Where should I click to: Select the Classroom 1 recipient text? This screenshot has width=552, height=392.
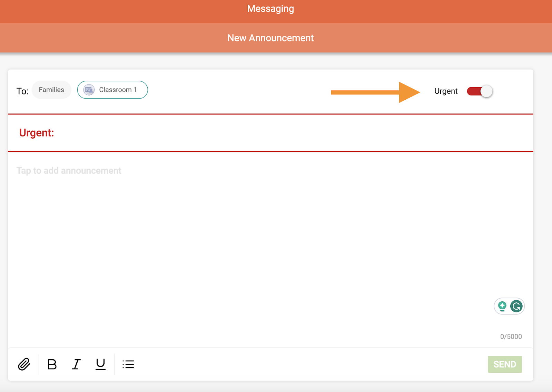point(118,90)
